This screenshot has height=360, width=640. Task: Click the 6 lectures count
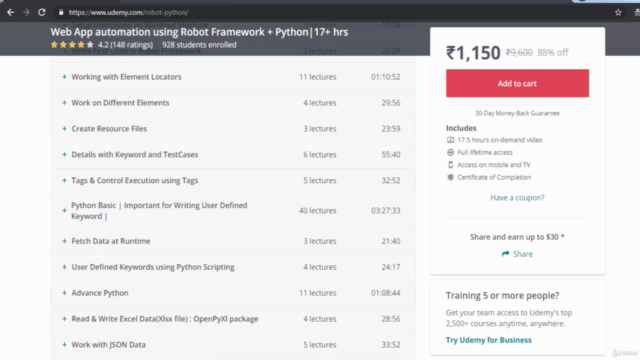[320, 155]
